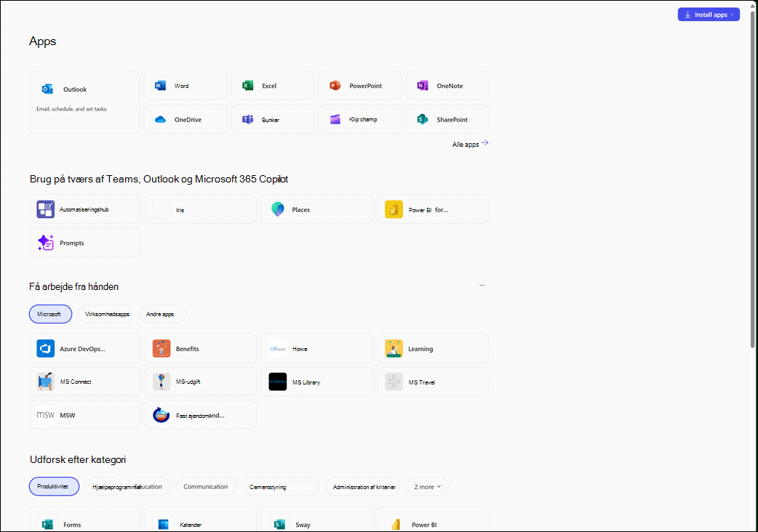Open the MSW app icon
The image size is (758, 532).
45,415
